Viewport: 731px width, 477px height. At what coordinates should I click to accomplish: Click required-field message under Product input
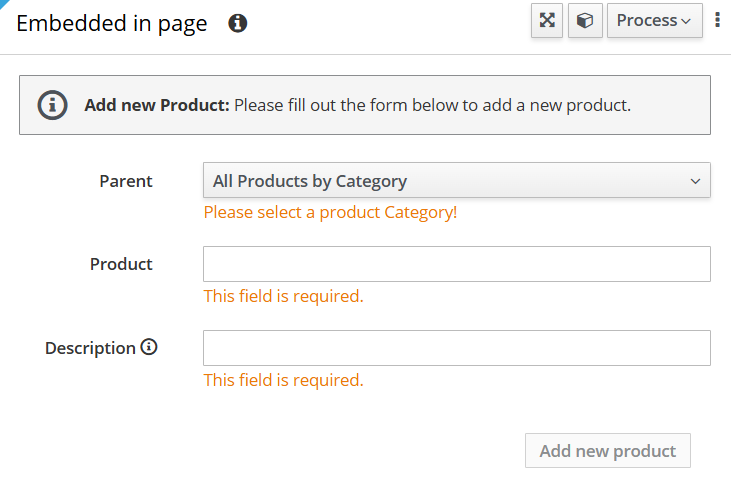pos(283,296)
